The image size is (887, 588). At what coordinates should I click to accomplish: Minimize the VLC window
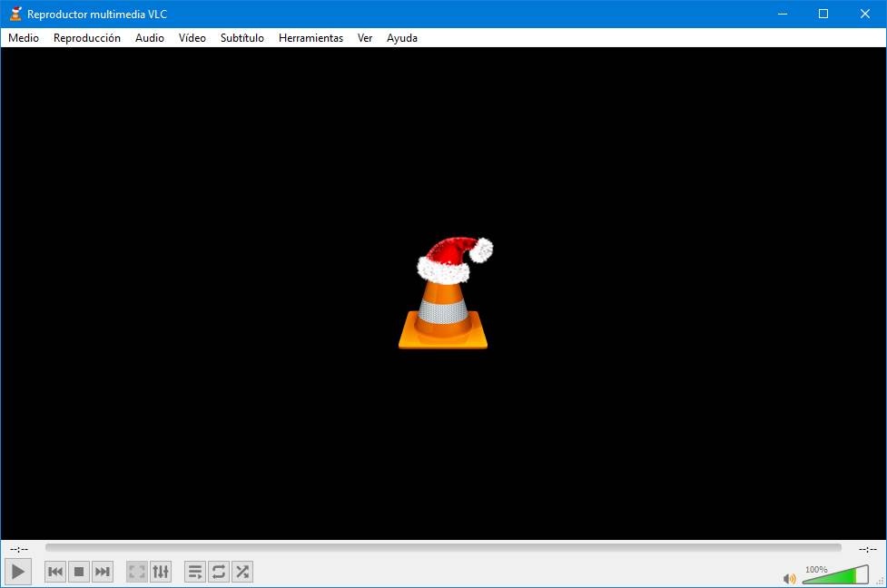click(783, 14)
